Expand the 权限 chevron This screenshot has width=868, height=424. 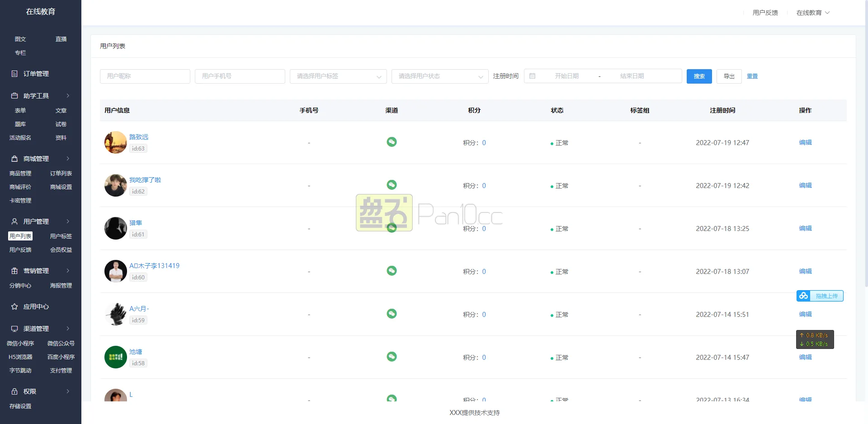click(x=68, y=391)
